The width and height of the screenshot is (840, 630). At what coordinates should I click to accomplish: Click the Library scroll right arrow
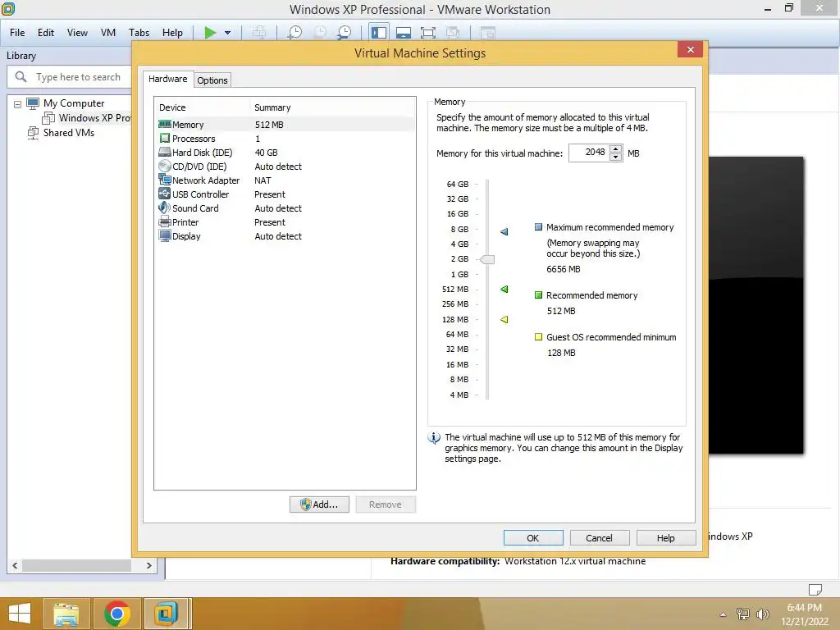point(149,565)
